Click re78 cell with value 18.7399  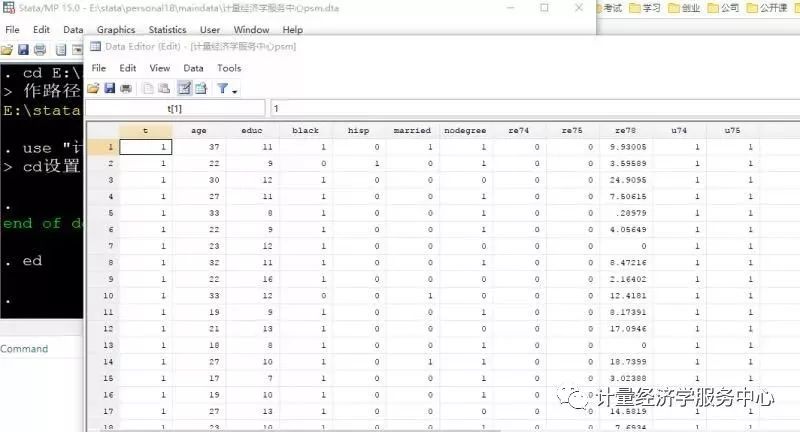tap(626, 362)
